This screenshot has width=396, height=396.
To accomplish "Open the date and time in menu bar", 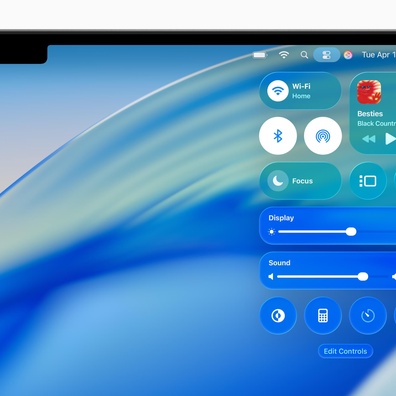I will (x=379, y=55).
